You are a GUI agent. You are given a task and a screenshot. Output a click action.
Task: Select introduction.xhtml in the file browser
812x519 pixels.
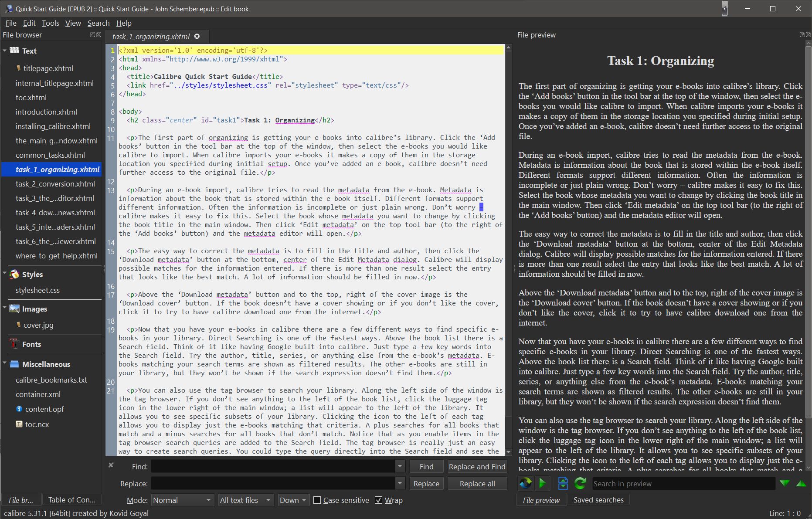[46, 112]
